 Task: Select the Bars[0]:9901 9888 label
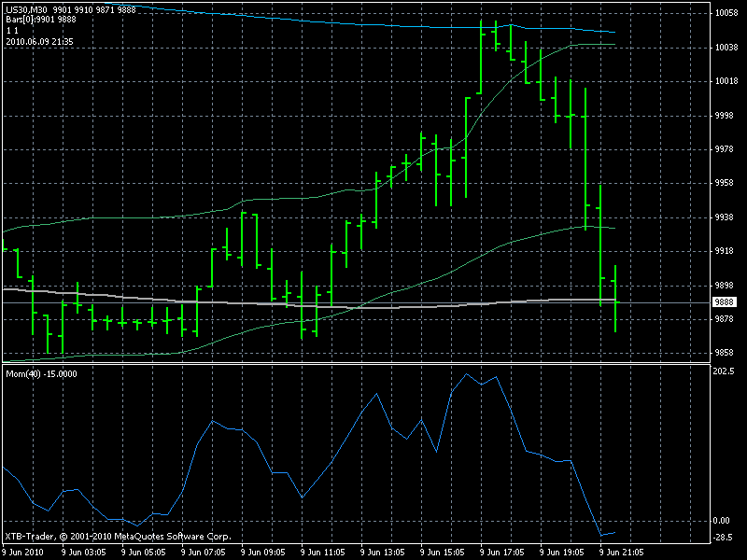pyautogui.click(x=41, y=20)
